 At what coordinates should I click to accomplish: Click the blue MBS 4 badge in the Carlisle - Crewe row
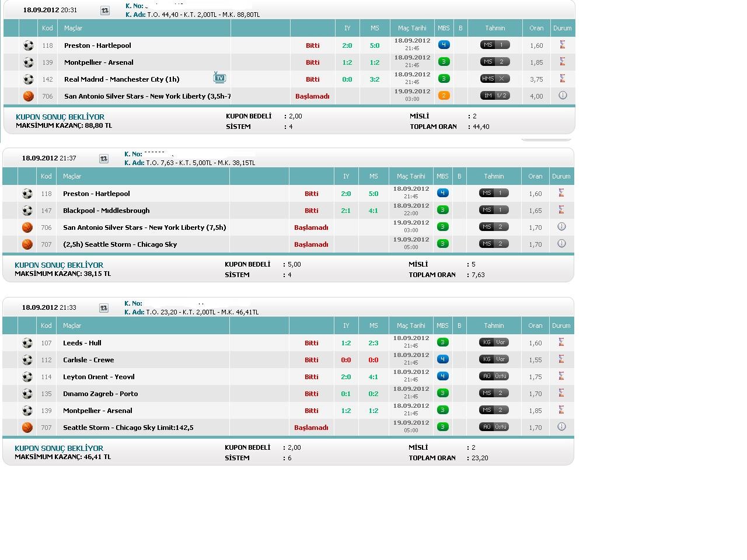pos(443,359)
